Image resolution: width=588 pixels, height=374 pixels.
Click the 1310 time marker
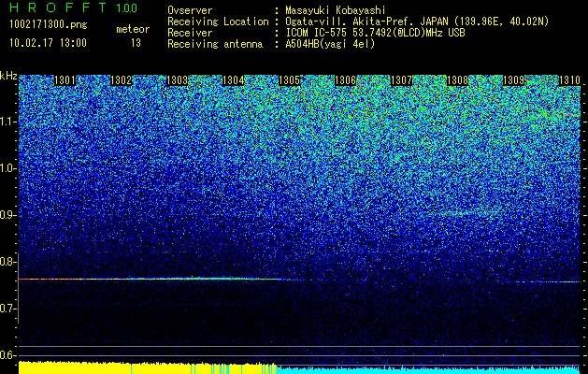tap(569, 80)
